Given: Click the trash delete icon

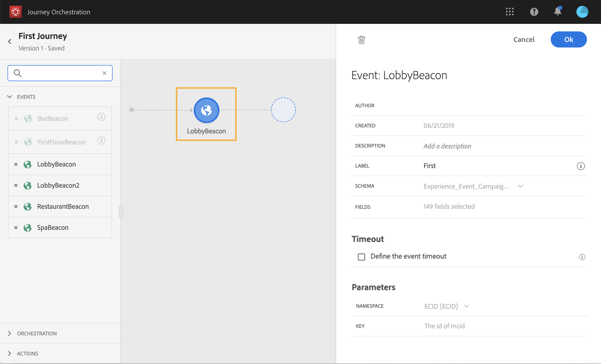Looking at the screenshot, I should 361,40.
